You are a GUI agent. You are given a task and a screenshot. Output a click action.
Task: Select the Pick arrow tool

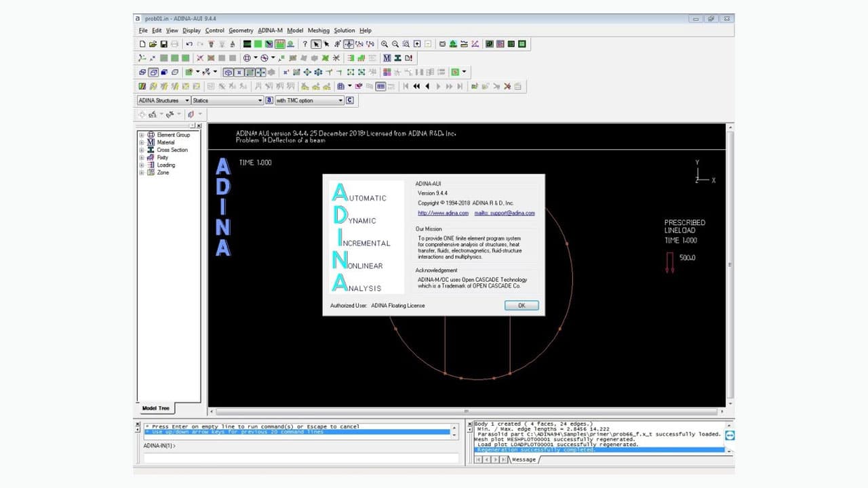point(316,43)
